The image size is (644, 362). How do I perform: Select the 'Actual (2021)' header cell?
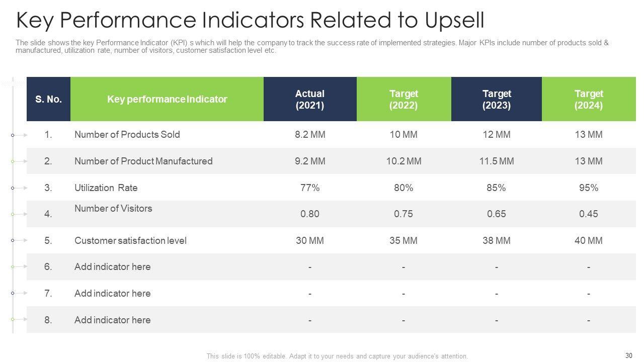(310, 100)
